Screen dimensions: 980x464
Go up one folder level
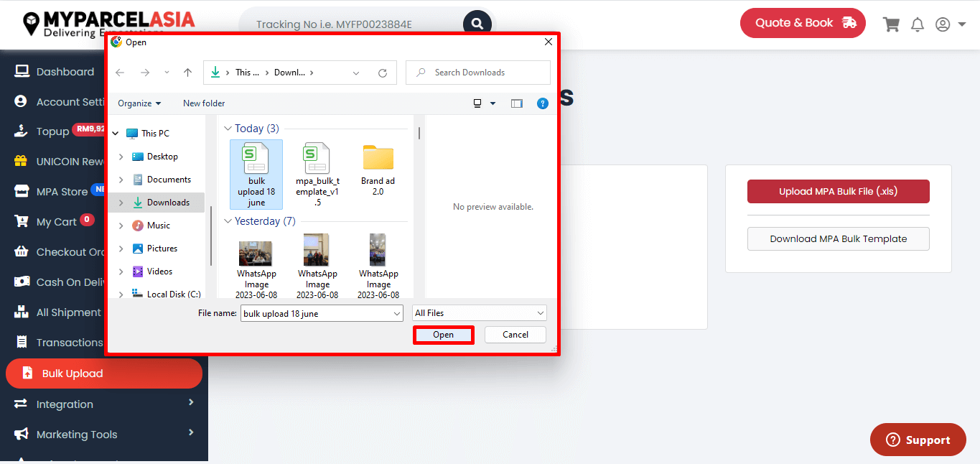(188, 73)
